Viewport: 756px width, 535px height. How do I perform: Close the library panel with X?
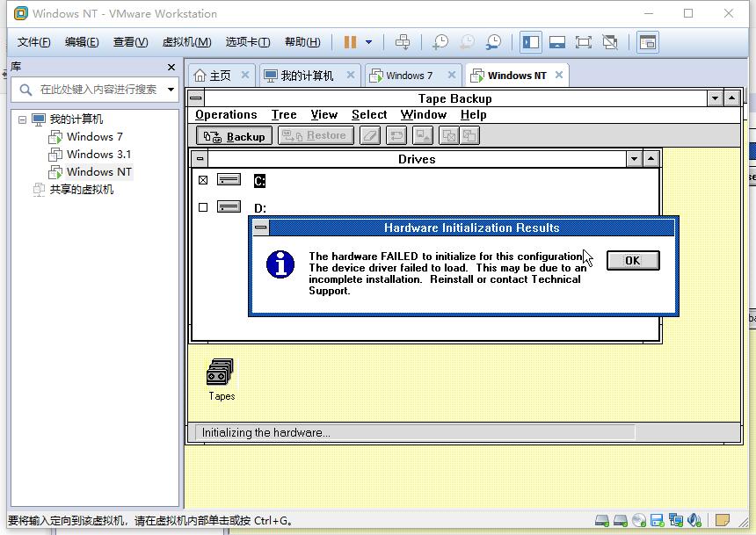click(x=171, y=67)
